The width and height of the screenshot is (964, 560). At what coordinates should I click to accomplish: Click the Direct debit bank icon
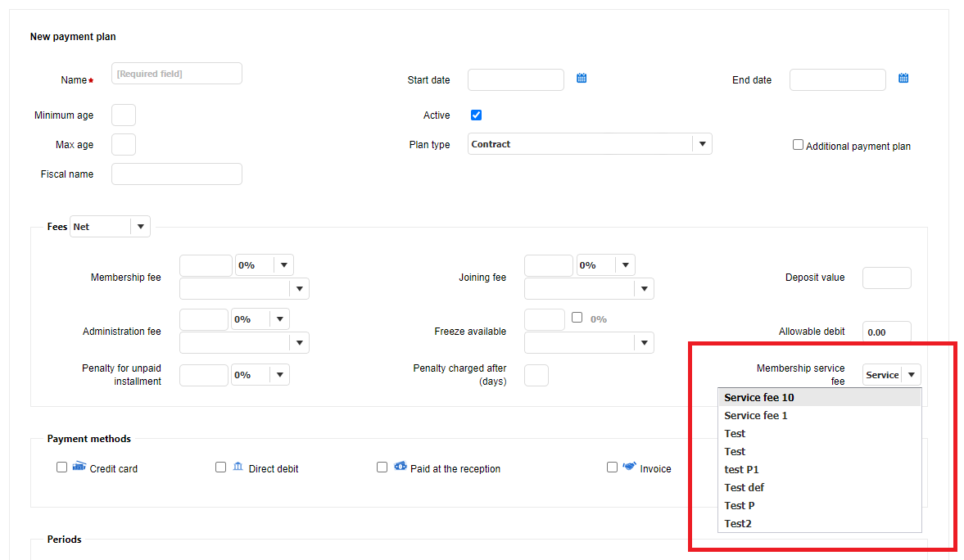tap(238, 467)
